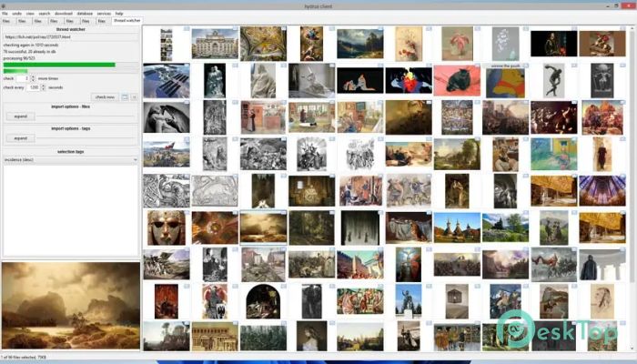Select the black cat on pink thumbnail
This screenshot has height=364, width=637.
coord(457,80)
